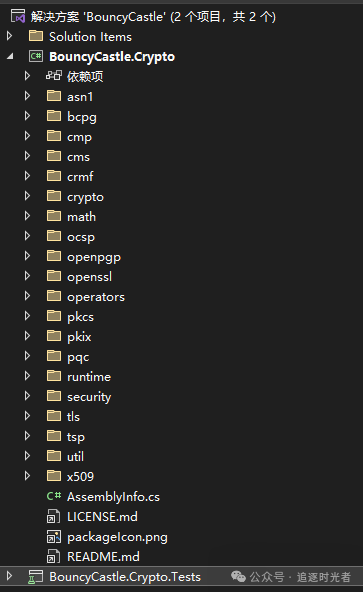This screenshot has height=592, width=363.
Task: Click the packageIcon.png image file icon
Action: (54, 536)
